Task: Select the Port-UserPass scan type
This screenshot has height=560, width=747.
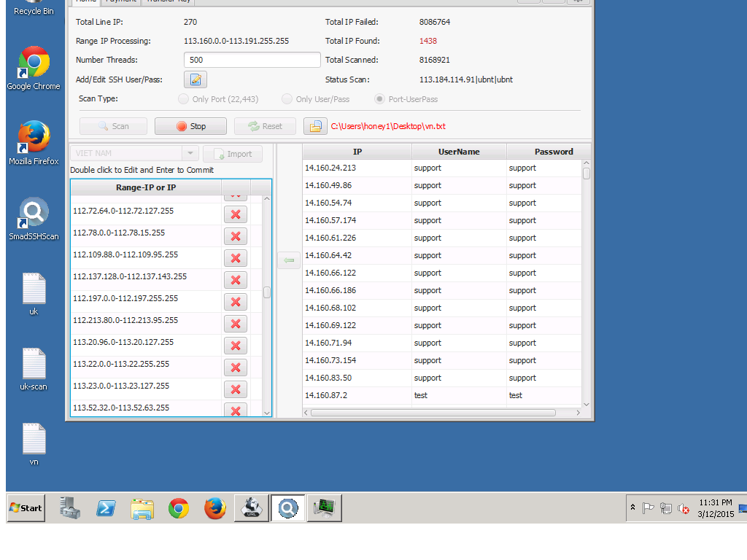Action: pos(380,99)
